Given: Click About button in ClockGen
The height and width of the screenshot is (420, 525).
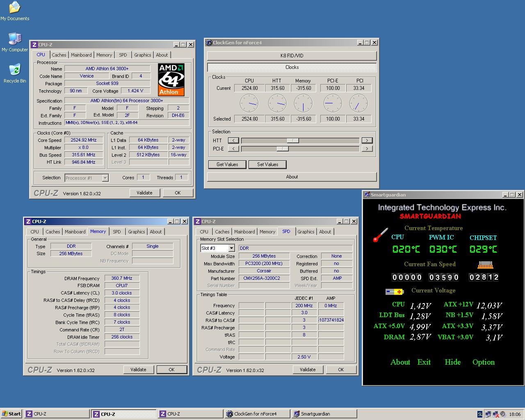Looking at the screenshot, I should pos(292,177).
